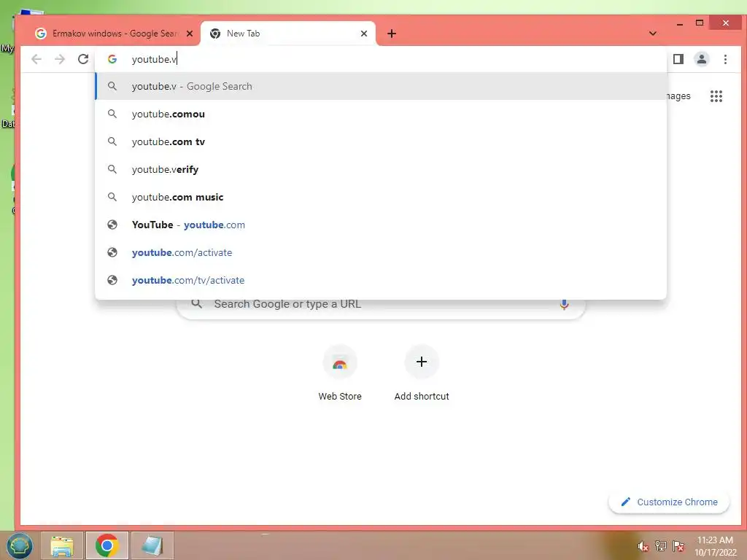Open the Windows Start button
Image resolution: width=747 pixels, height=560 pixels.
pyautogui.click(x=19, y=545)
